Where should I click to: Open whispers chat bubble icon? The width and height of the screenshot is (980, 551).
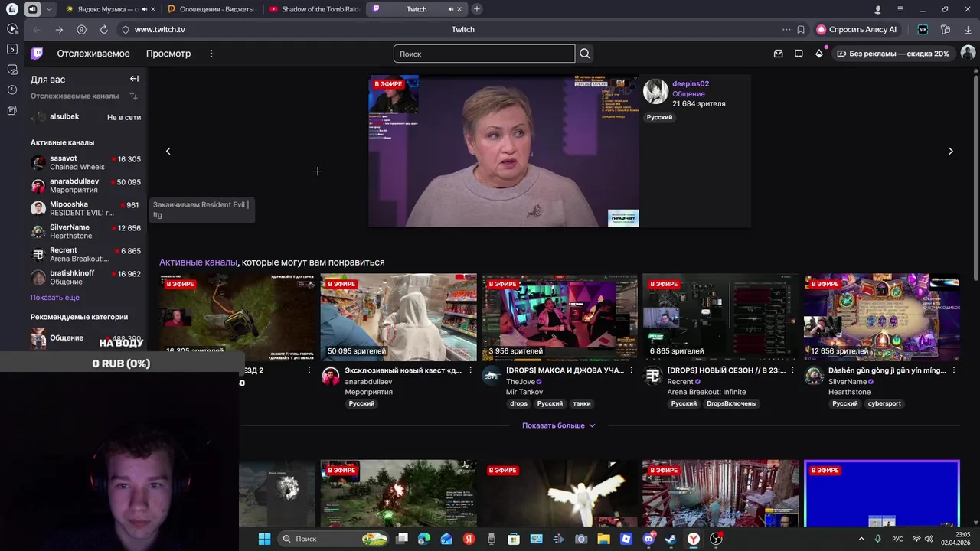click(799, 54)
